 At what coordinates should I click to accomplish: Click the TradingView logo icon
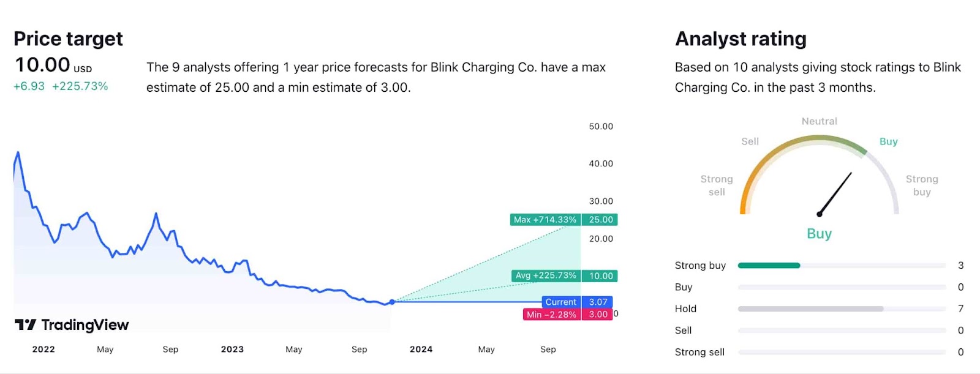25,324
